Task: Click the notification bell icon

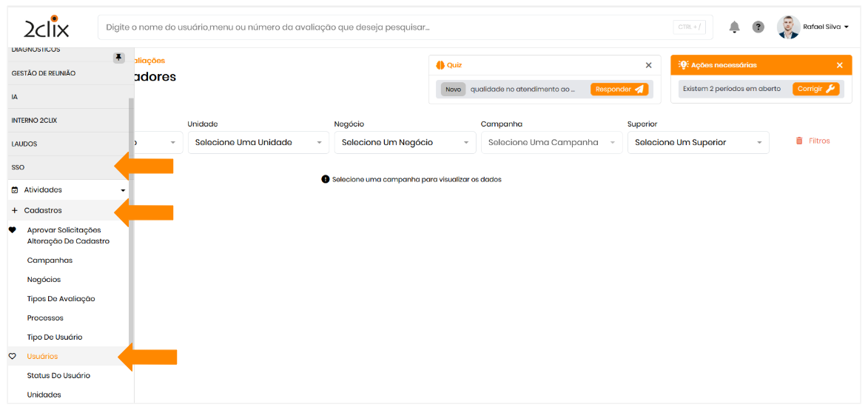Action: tap(734, 27)
